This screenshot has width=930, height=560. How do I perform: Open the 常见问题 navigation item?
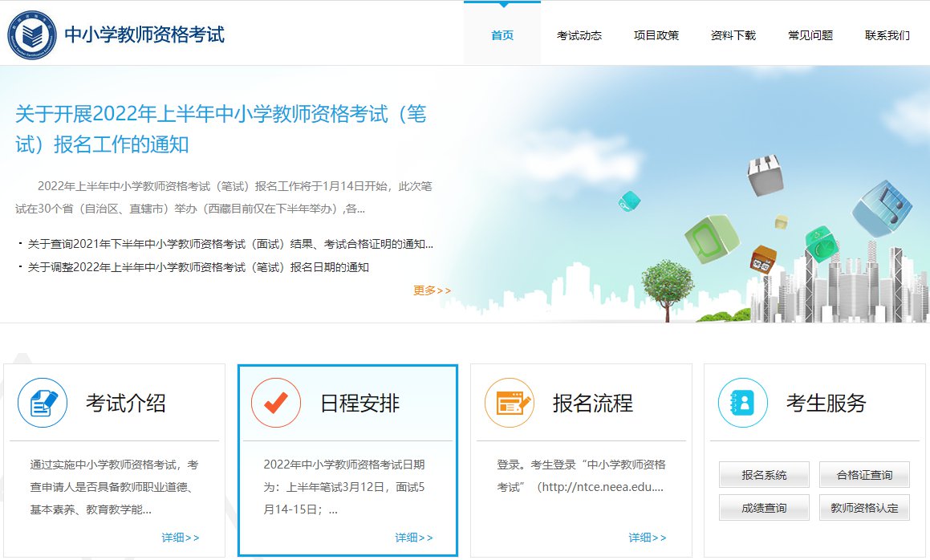[810, 35]
